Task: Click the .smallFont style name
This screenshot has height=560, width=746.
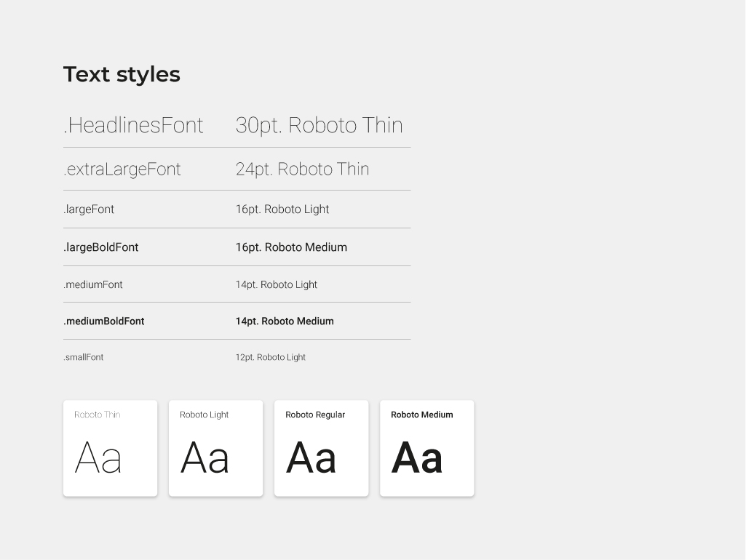Action: point(83,357)
